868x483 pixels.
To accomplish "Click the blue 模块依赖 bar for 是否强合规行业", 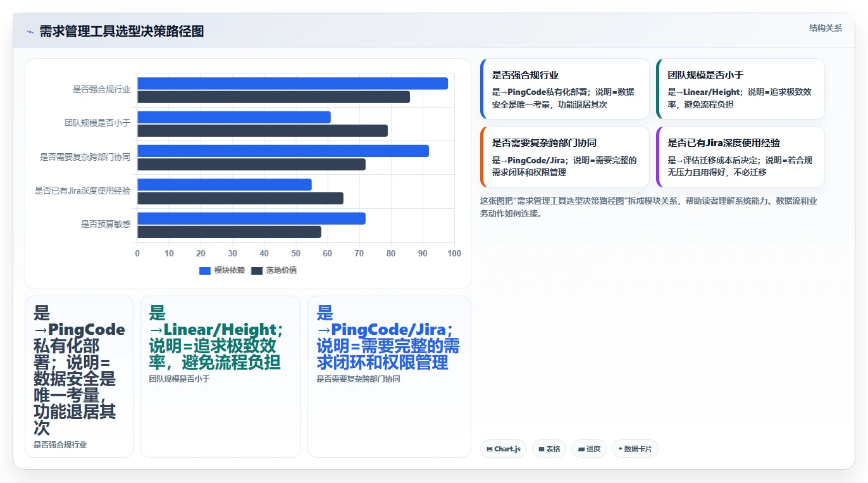I will [292, 84].
